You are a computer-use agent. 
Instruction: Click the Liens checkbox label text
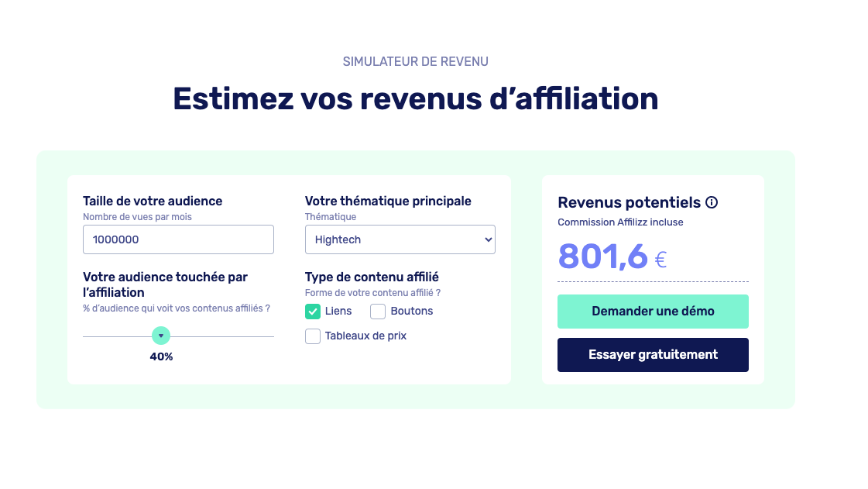(338, 312)
